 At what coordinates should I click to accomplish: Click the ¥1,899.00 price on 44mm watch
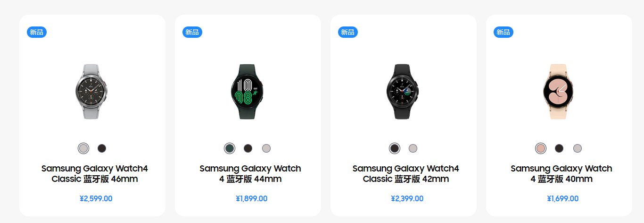(252, 199)
